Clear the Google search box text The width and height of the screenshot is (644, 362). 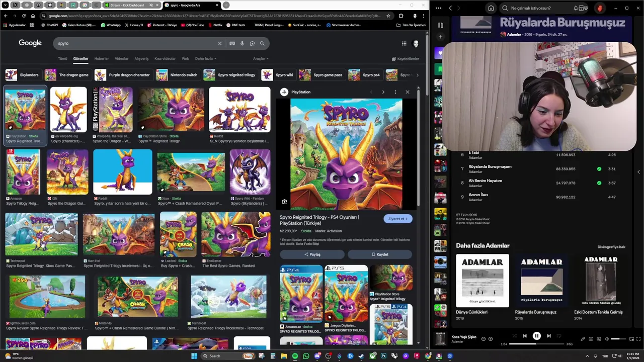click(219, 43)
